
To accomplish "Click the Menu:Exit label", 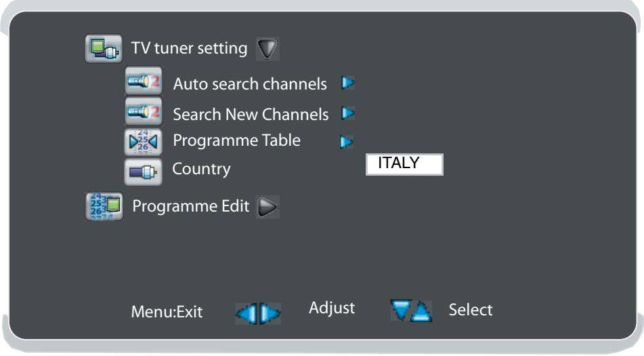I will pos(167,312).
